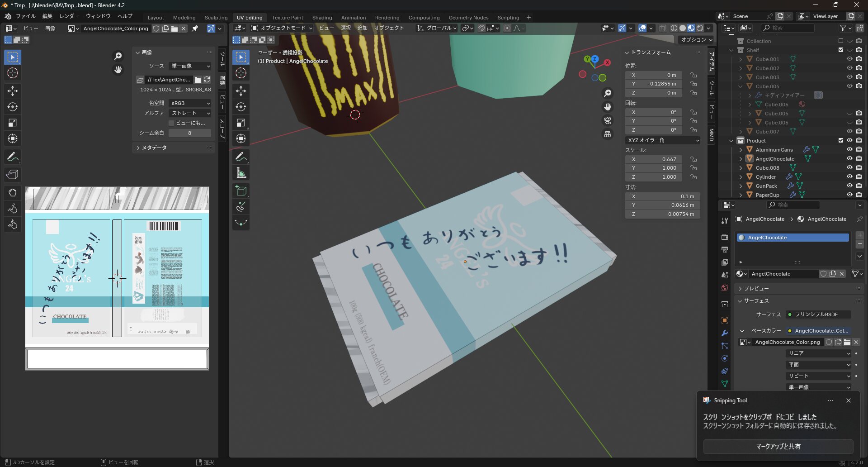
Task: Click the AngelChocolate_Col... base color link button
Action: [x=819, y=331]
